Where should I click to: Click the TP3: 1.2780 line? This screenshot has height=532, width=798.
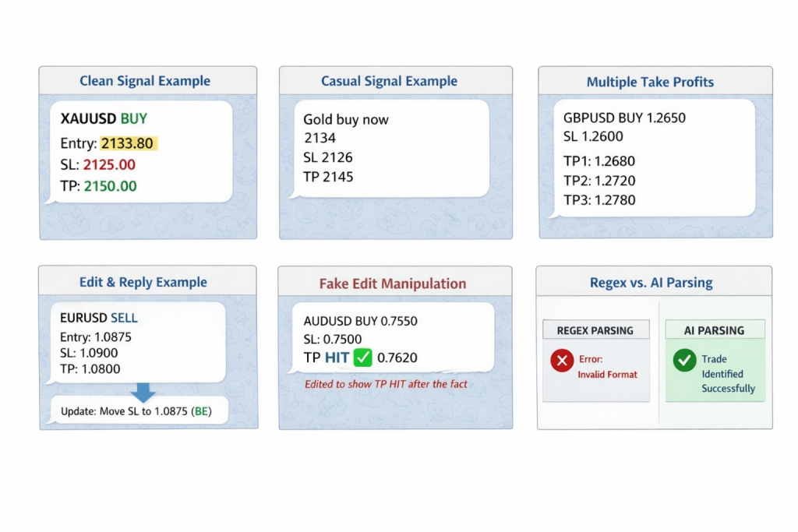[599, 199]
